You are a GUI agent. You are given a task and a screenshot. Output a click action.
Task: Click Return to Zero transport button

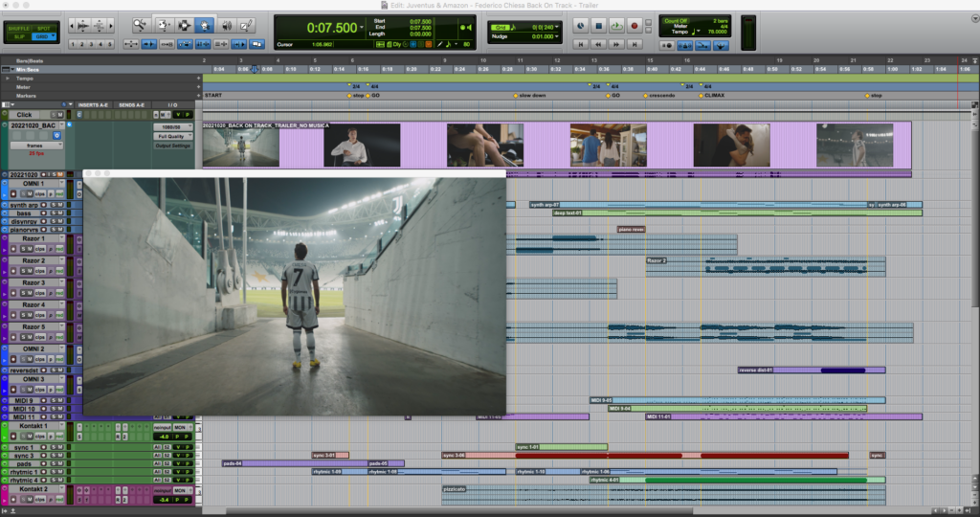tap(581, 44)
